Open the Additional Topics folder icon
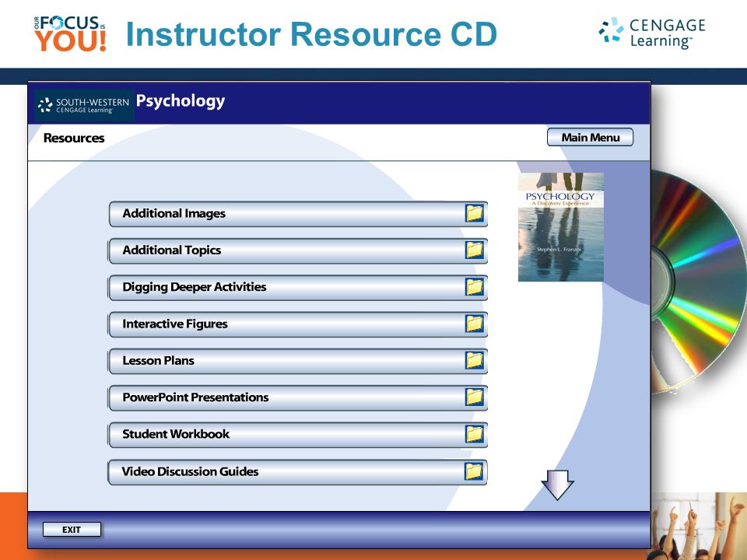The height and width of the screenshot is (560, 747). pos(475,250)
